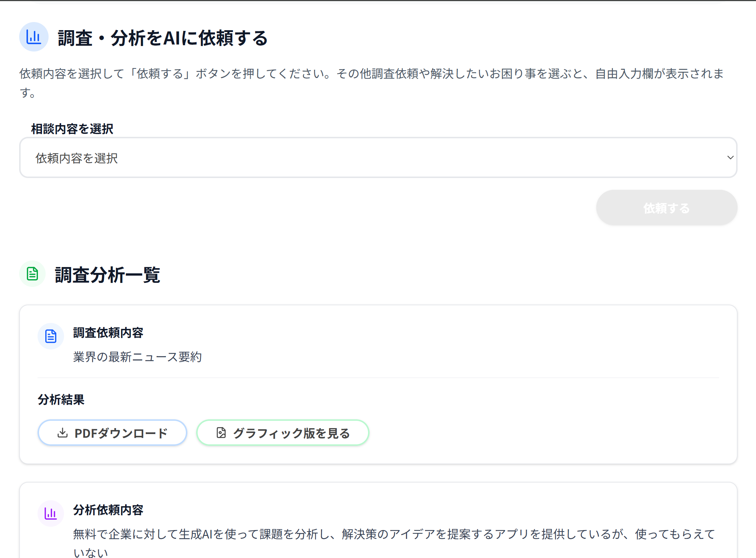Click the purple bar chart icon beside 分析依頼内容
Image resolution: width=756 pixels, height=558 pixels.
pos(51,513)
